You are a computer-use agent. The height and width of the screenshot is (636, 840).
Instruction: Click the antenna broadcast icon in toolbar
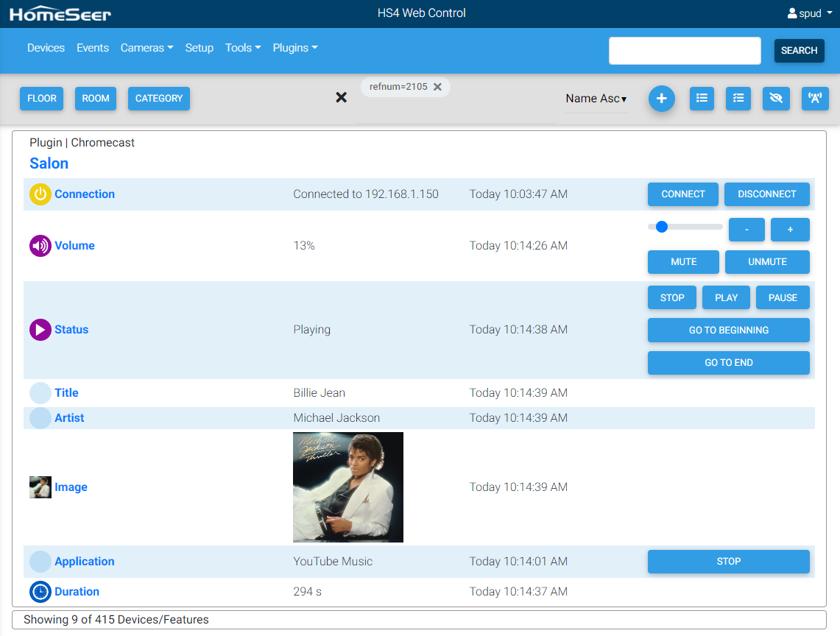(x=814, y=99)
